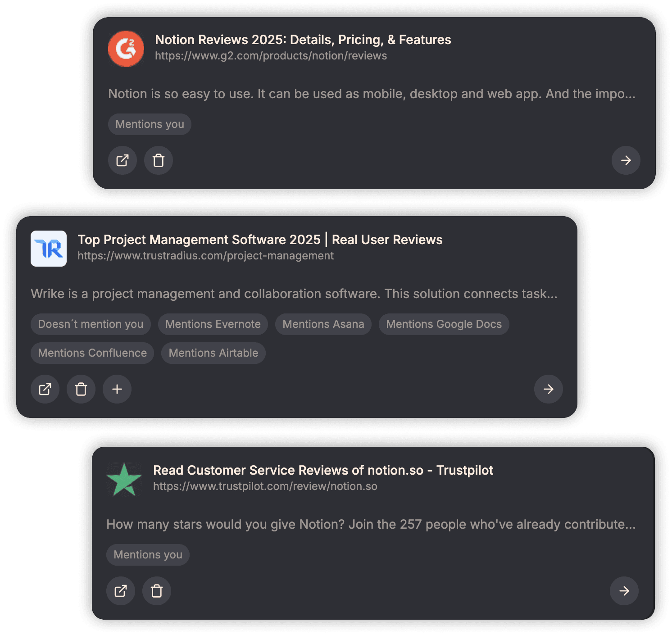
Task: Delete the TrustRadius mention card
Action: [x=81, y=389]
